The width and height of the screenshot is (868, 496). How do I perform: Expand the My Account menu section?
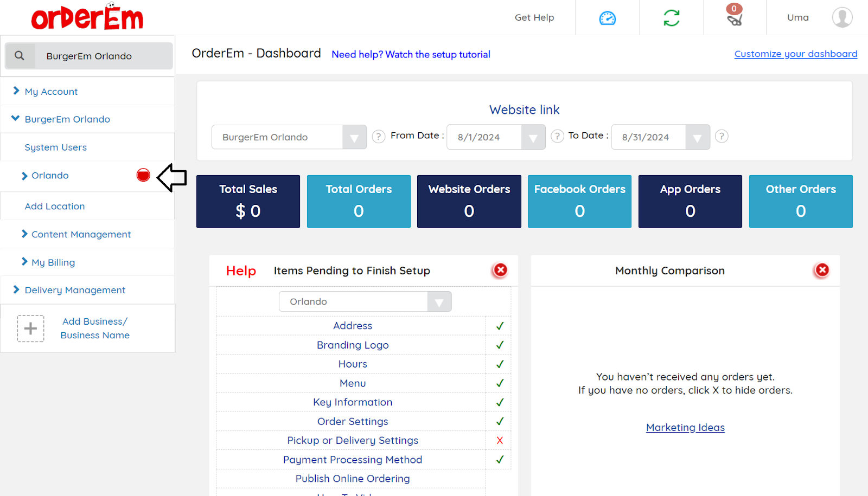[x=51, y=92]
